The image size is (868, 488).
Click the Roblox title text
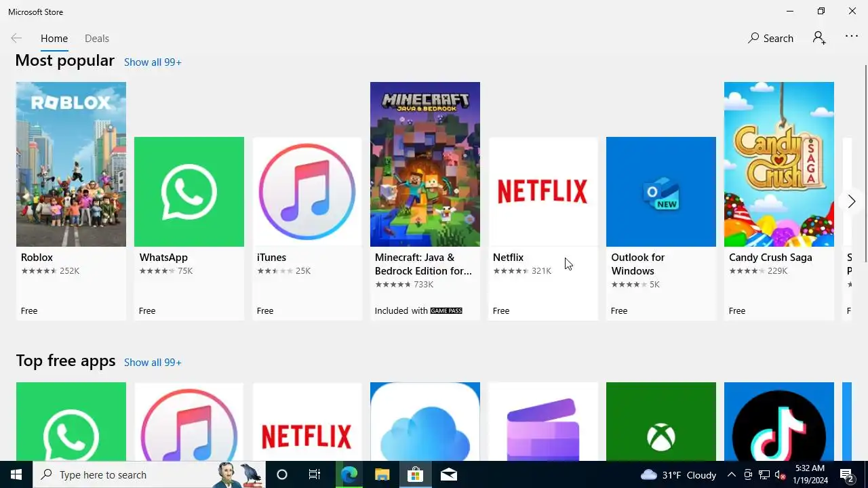pyautogui.click(x=37, y=258)
